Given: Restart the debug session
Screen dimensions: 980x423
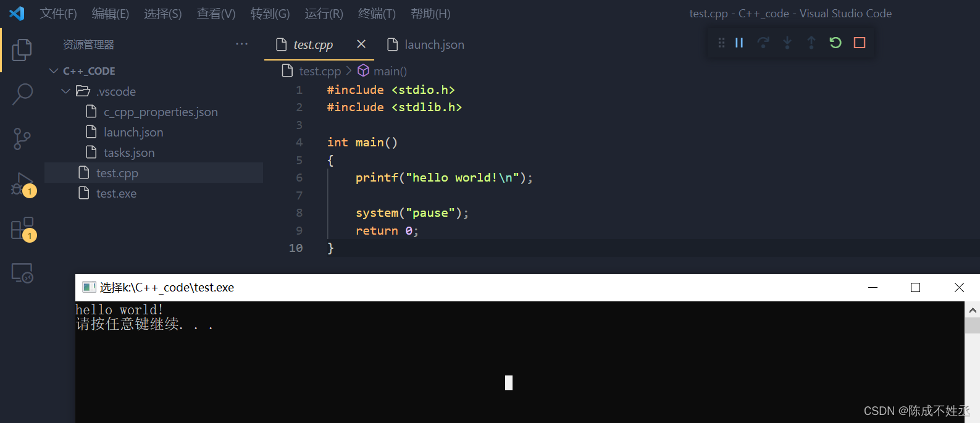Looking at the screenshot, I should 836,43.
